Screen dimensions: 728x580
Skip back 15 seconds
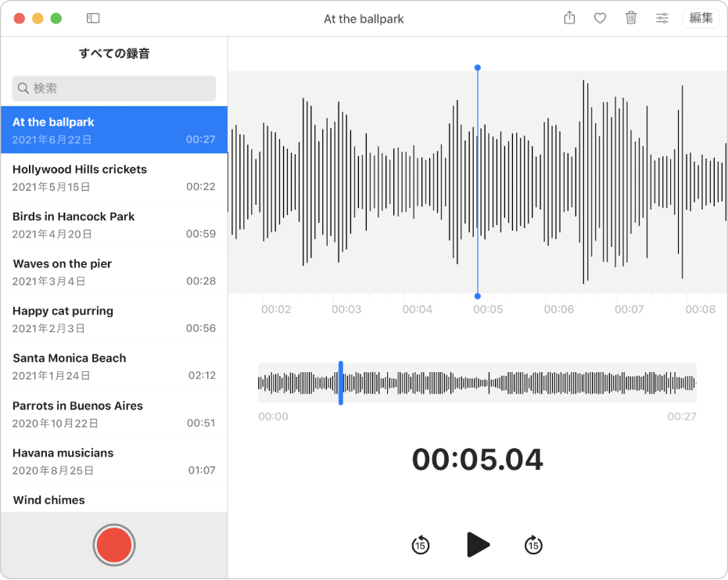(420, 545)
